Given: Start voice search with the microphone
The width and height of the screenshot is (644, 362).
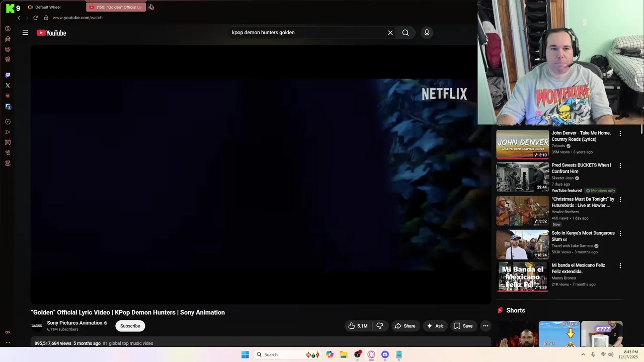Looking at the screenshot, I should click(427, 33).
